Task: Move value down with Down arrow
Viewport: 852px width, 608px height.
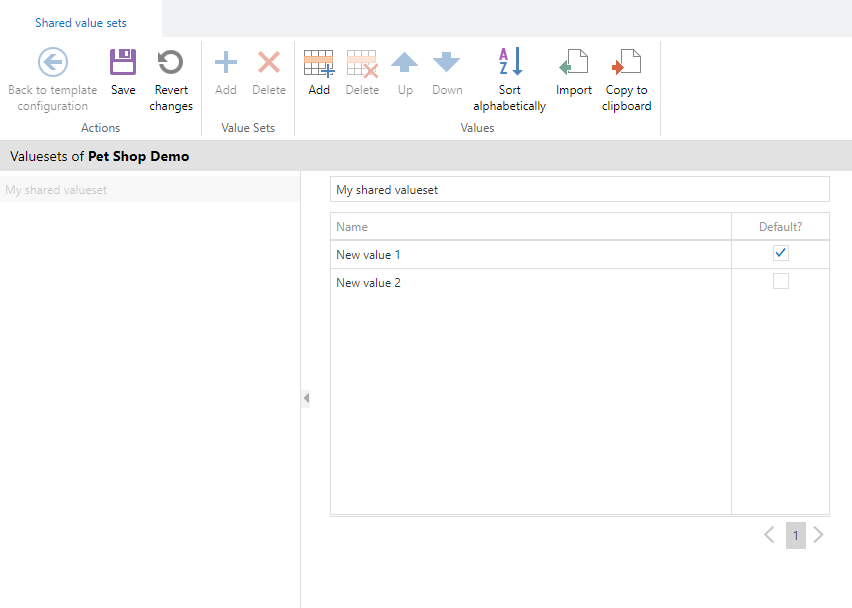Action: point(447,64)
